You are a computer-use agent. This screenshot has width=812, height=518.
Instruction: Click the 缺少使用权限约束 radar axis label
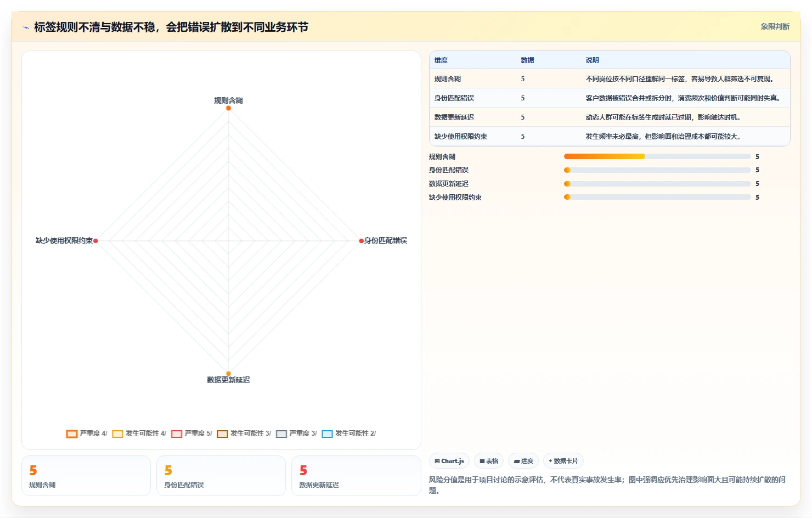[x=64, y=240]
